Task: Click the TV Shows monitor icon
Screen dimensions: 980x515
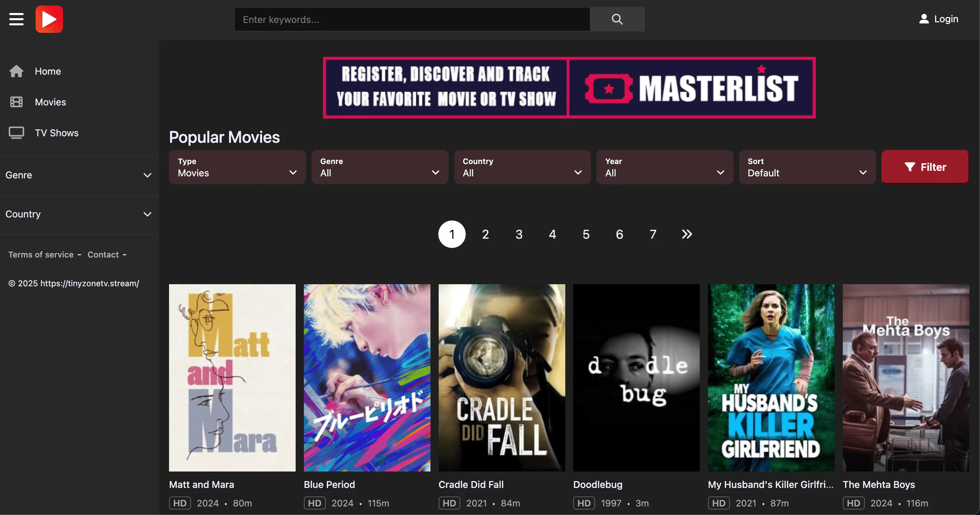Action: (x=16, y=133)
